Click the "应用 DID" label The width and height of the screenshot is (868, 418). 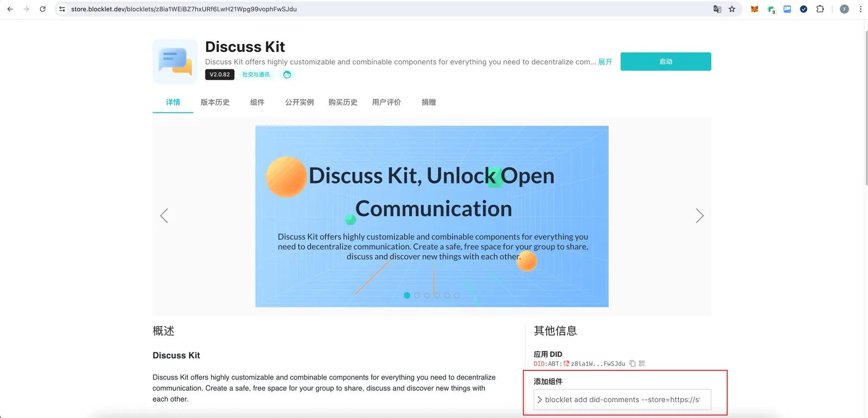pyautogui.click(x=548, y=354)
